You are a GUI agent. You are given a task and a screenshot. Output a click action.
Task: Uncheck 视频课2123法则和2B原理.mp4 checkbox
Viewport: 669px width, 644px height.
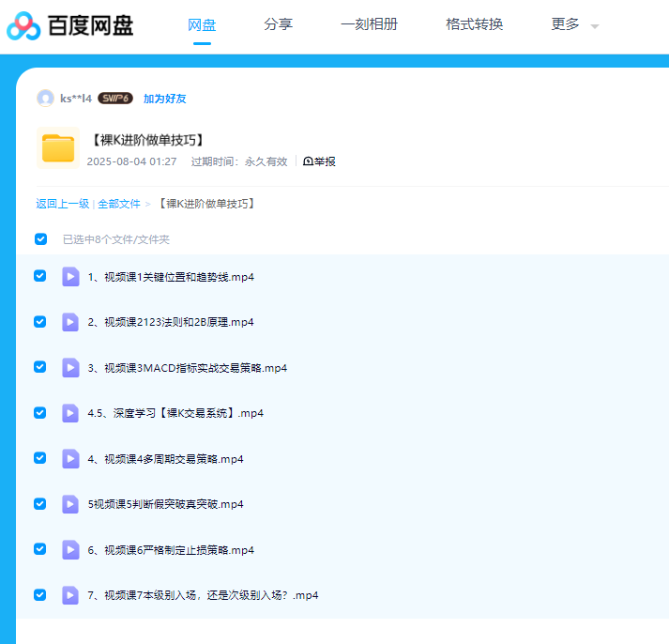point(40,322)
